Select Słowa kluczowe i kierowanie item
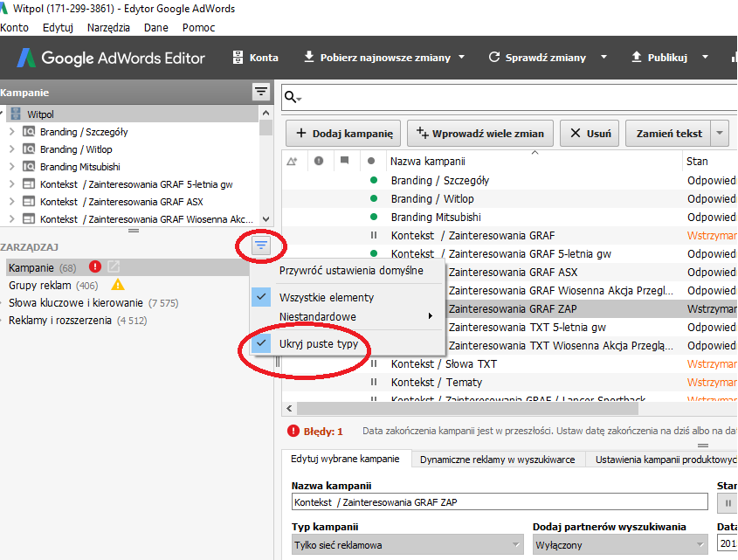The width and height of the screenshot is (738, 560). [93, 303]
